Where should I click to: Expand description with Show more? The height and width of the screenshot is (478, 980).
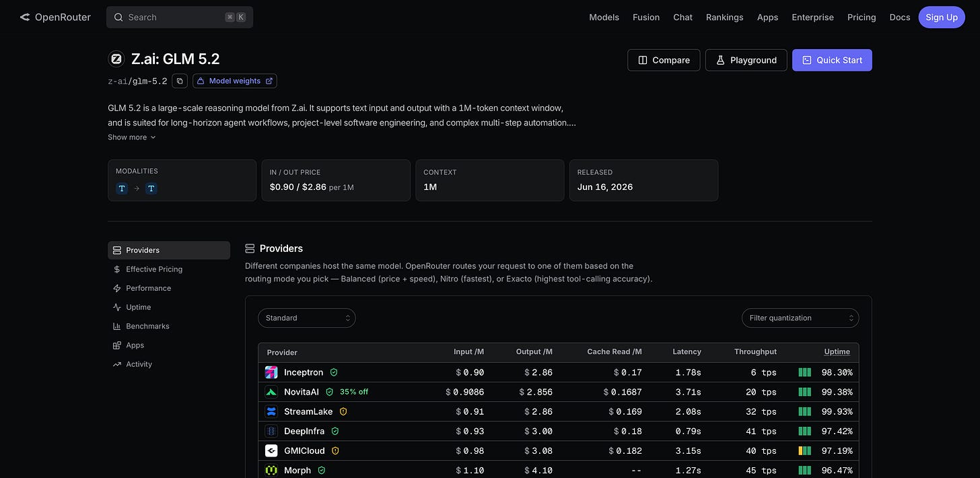(x=132, y=137)
